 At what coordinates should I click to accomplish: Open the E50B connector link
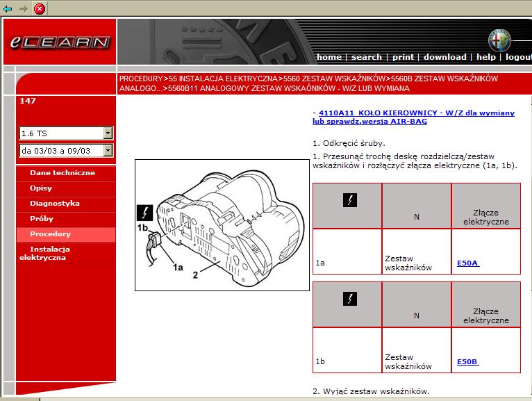(x=467, y=361)
